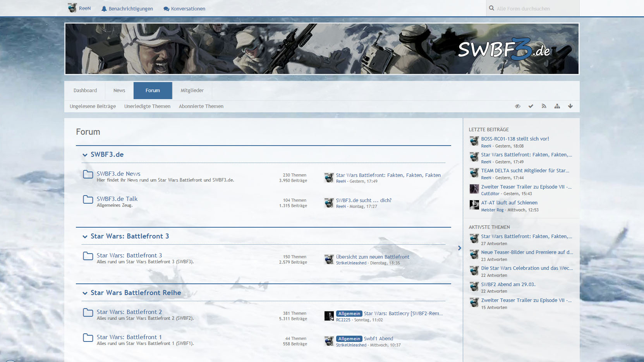Click StrikeUnleashed author under Übersicht post
The width and height of the screenshot is (644, 362).
351,263
